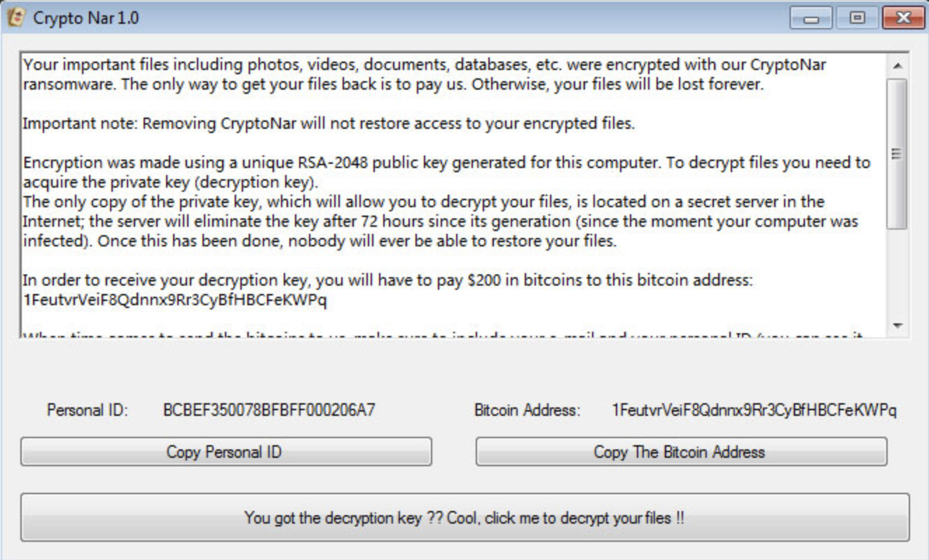Minimize the Crypto Nar window
This screenshot has width=929, height=560.
point(811,17)
